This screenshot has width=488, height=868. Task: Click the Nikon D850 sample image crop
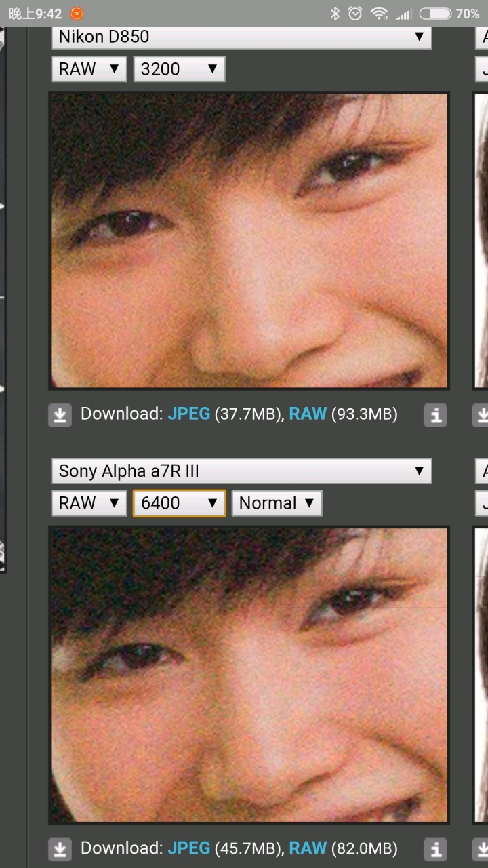click(x=249, y=241)
